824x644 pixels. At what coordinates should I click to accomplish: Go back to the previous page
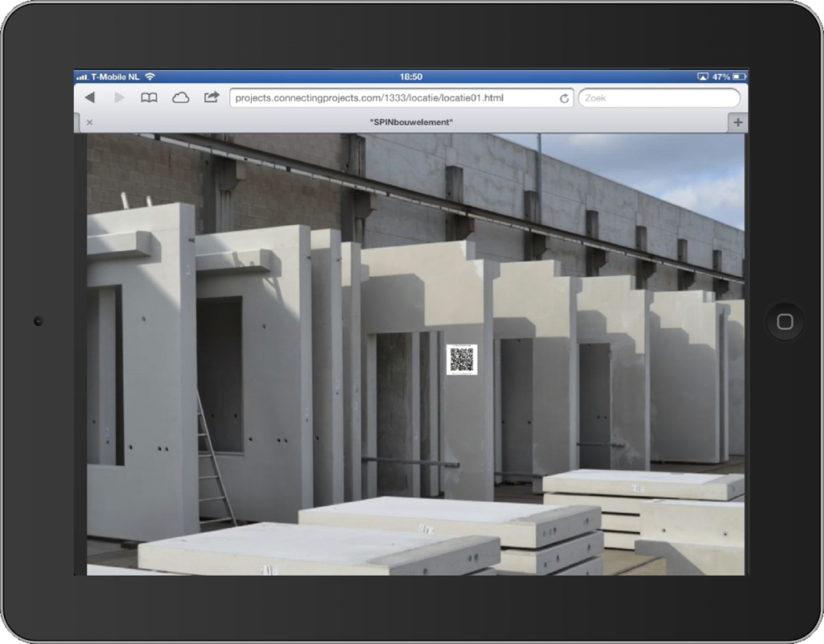tap(89, 97)
